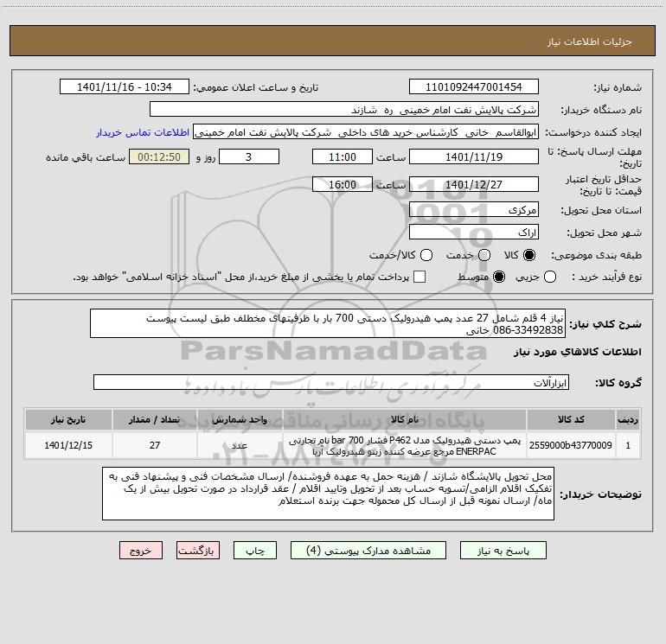Click the delivery province field مرکزی

(x=474, y=209)
